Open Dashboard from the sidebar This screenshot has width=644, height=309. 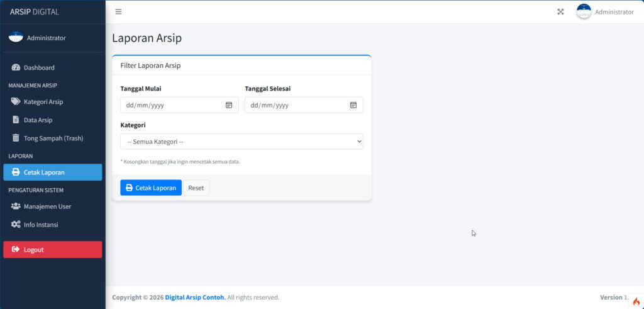tap(39, 67)
